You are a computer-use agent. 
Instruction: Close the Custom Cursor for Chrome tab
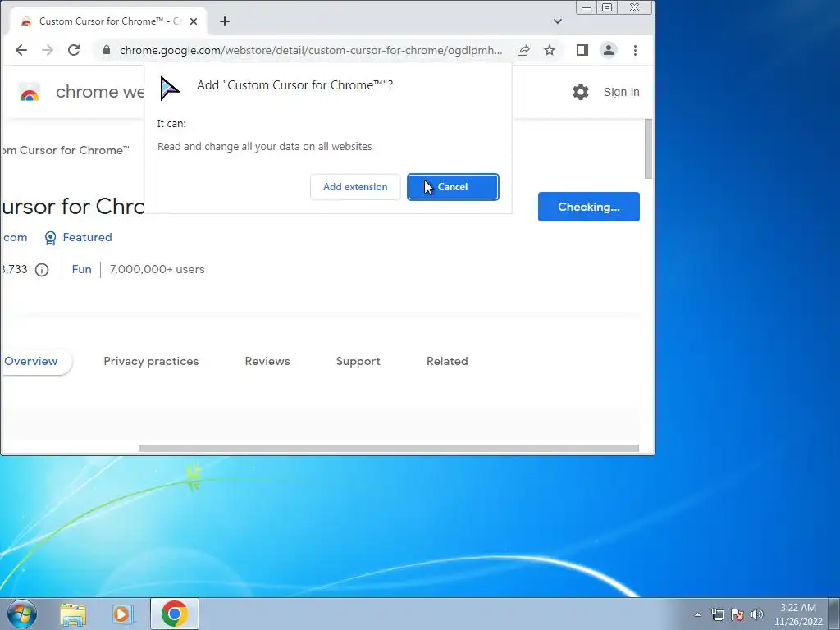[194, 21]
